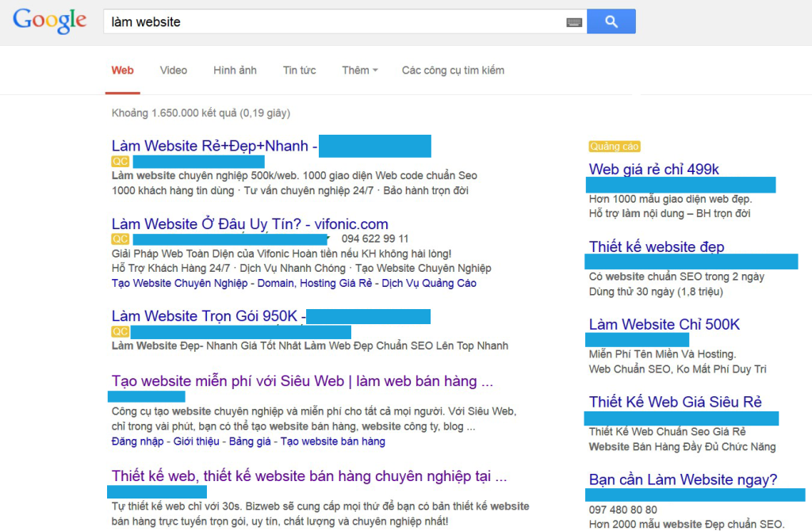Click the QC badge under the vifonic.com result
This screenshot has height=531, width=812.
coord(121,239)
